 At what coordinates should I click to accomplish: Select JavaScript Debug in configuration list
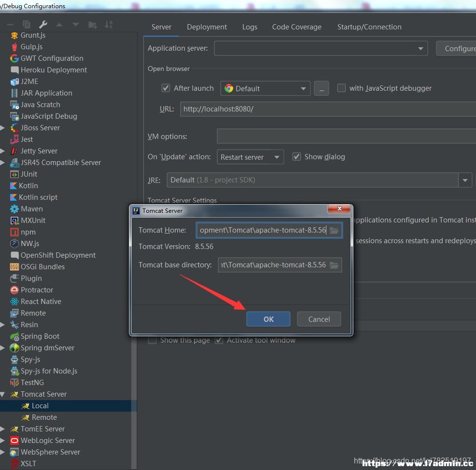pos(49,116)
